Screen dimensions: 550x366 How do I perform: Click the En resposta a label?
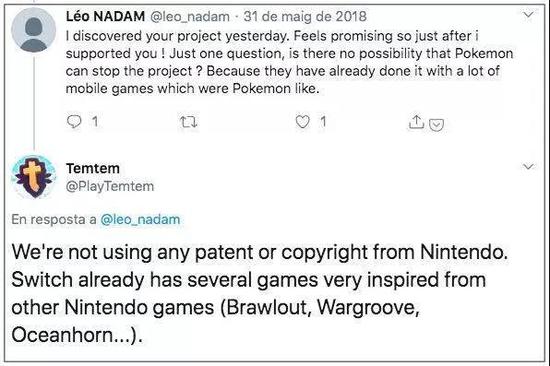tap(54, 220)
